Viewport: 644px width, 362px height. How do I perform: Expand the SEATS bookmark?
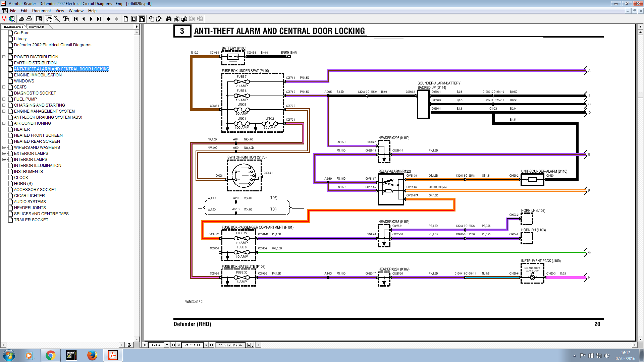pos(4,87)
